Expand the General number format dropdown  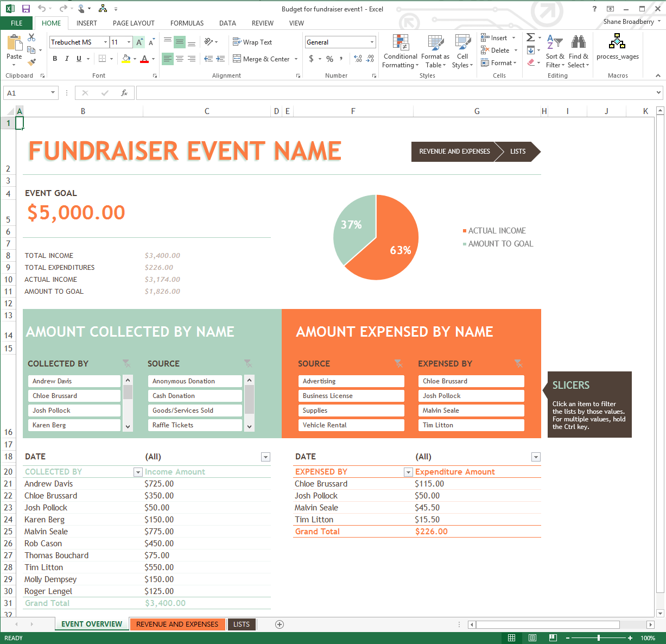[x=372, y=42]
